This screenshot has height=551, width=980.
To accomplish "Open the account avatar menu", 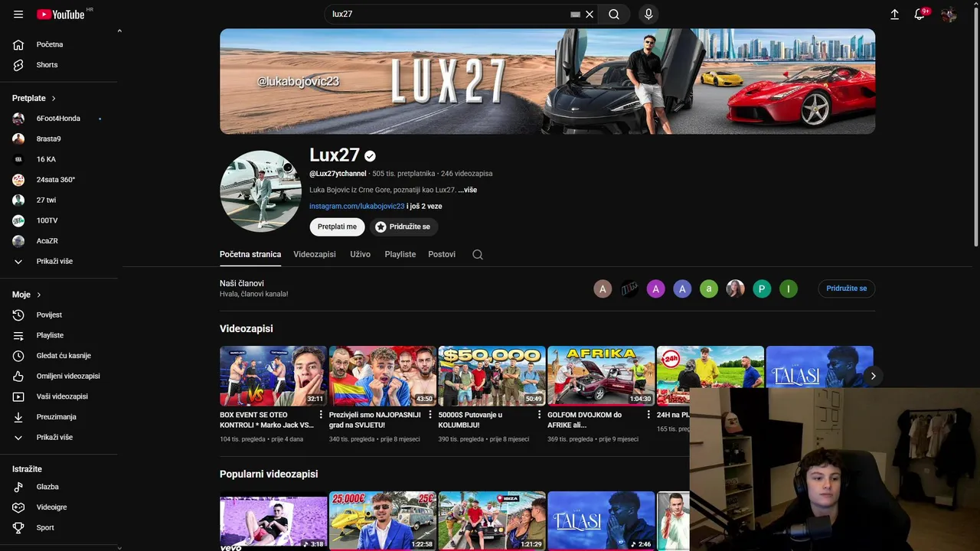I will click(949, 14).
